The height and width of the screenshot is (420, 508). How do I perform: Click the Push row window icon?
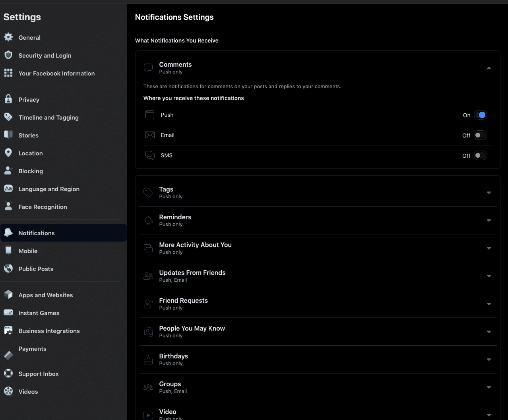(x=150, y=115)
